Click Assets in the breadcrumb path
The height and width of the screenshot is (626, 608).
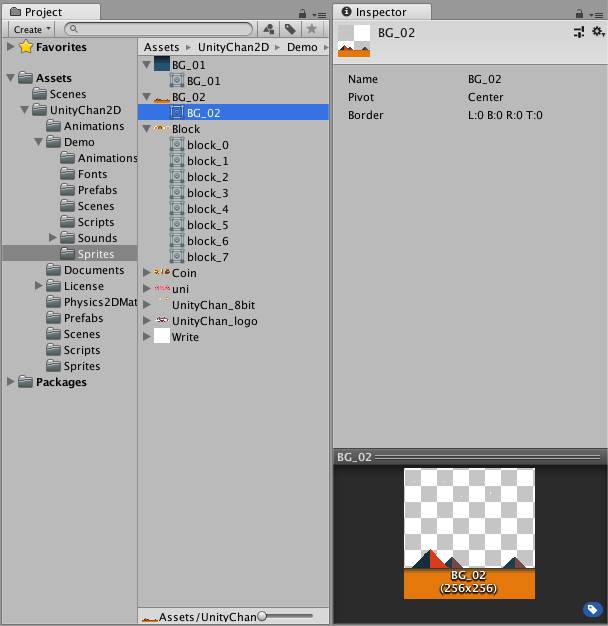161,47
